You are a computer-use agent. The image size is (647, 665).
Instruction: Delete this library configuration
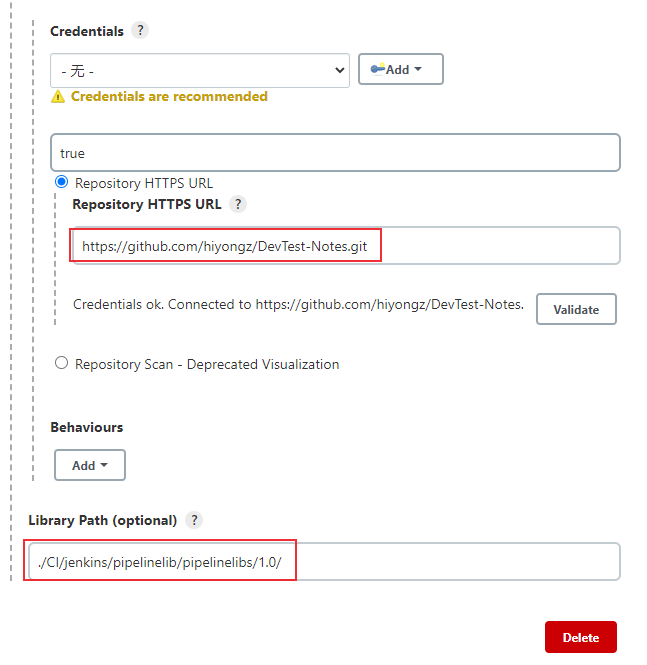(x=581, y=637)
